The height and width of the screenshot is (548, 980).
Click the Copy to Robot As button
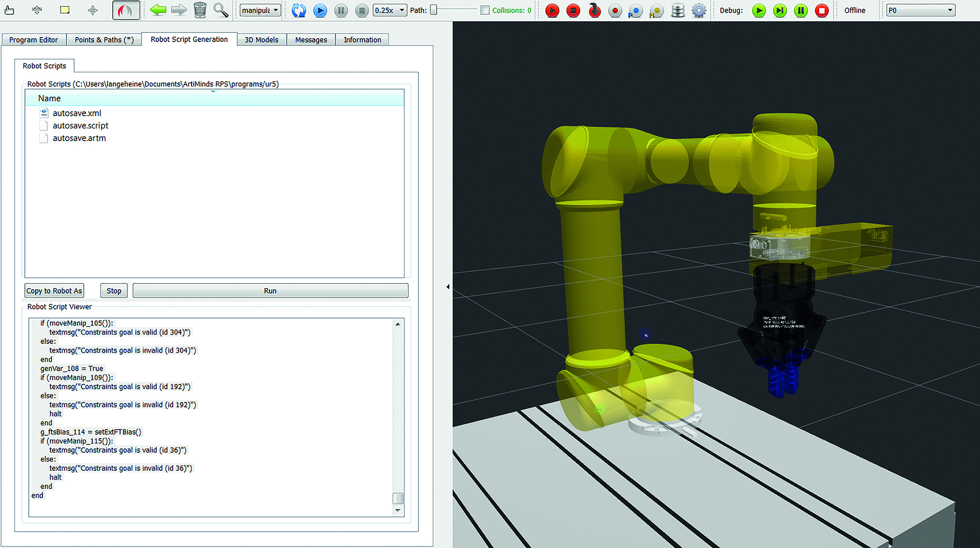point(54,291)
